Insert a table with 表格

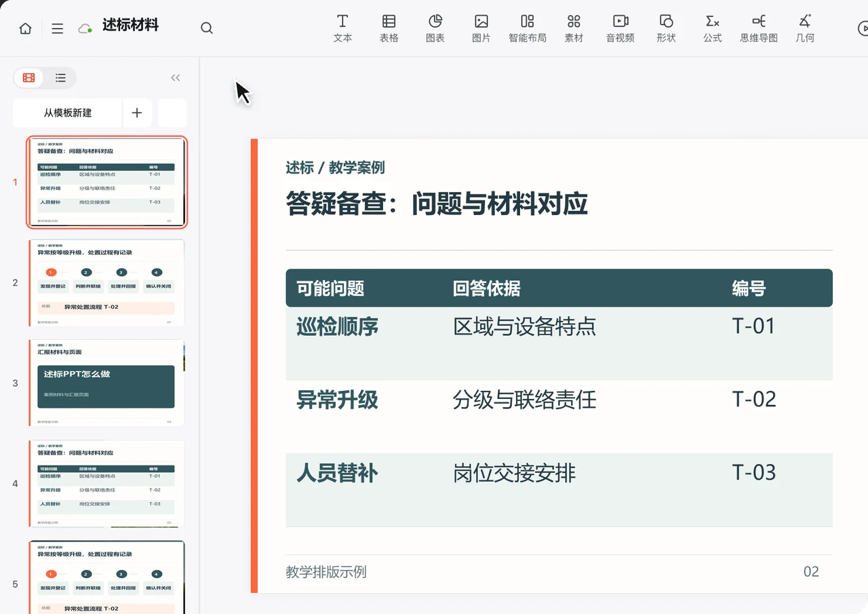[389, 28]
